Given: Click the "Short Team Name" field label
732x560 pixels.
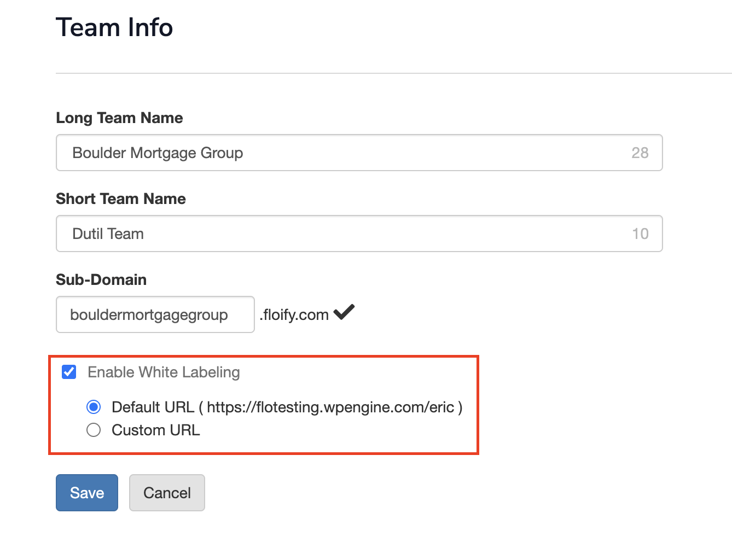Looking at the screenshot, I should click(x=120, y=199).
